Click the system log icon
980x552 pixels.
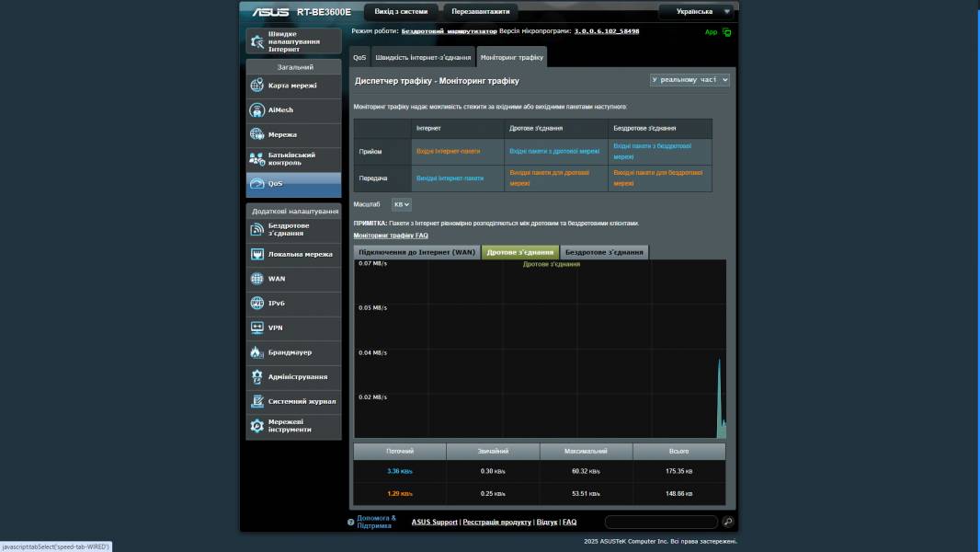256,401
